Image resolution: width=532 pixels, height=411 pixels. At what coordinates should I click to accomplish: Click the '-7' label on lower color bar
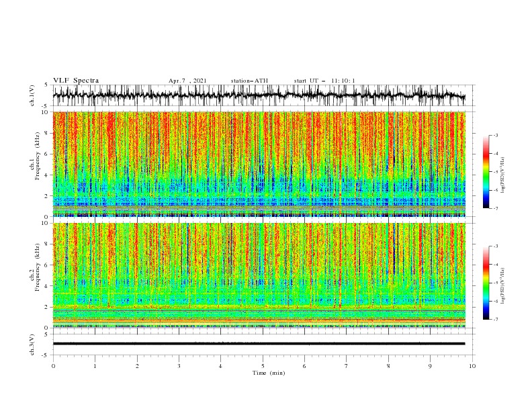496,320
